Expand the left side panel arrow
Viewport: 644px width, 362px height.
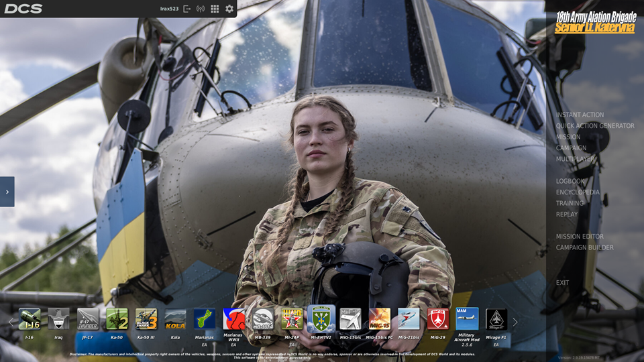[7, 192]
